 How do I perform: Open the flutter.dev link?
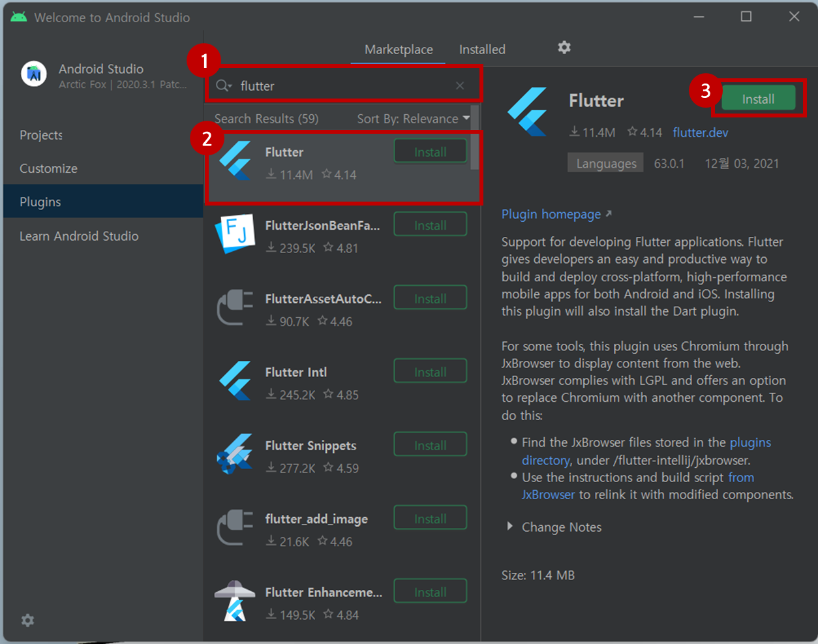[701, 132]
